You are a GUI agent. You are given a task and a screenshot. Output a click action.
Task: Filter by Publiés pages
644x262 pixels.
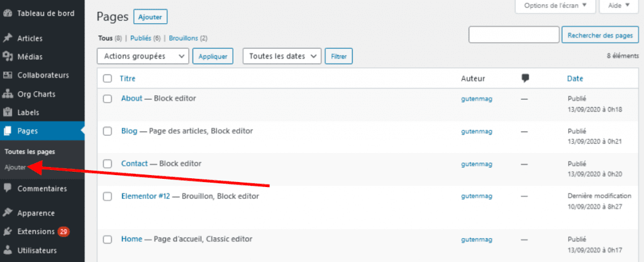tap(141, 38)
